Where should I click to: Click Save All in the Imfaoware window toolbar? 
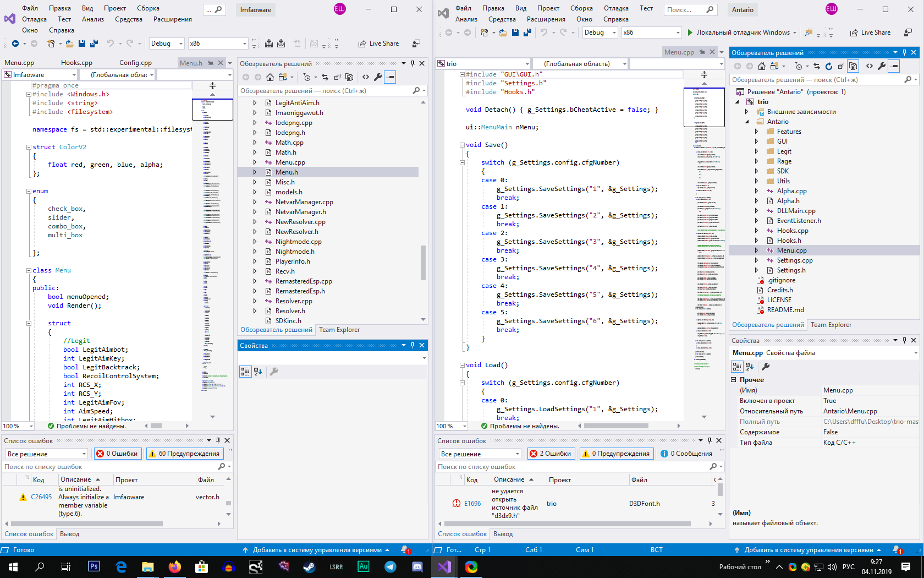[94, 43]
